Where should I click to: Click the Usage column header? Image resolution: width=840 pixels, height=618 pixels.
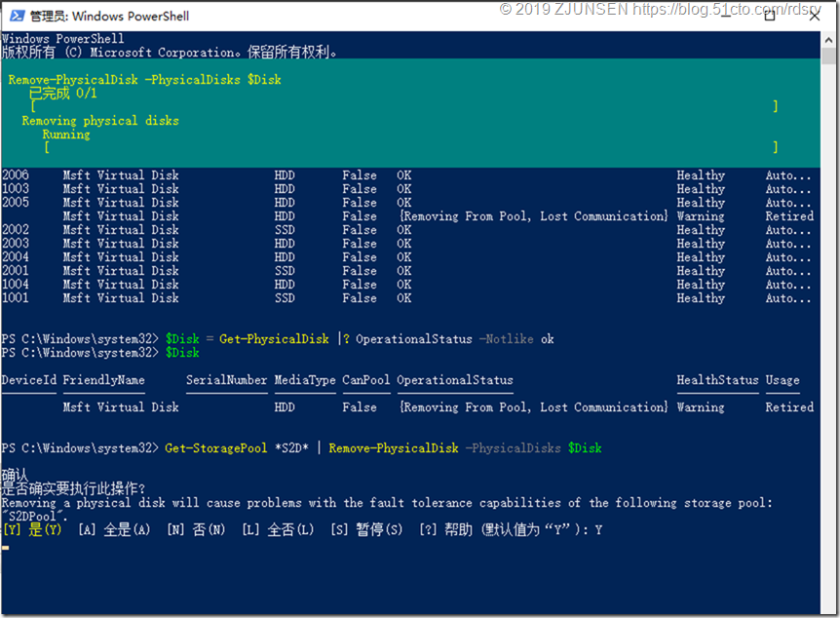[x=783, y=380]
